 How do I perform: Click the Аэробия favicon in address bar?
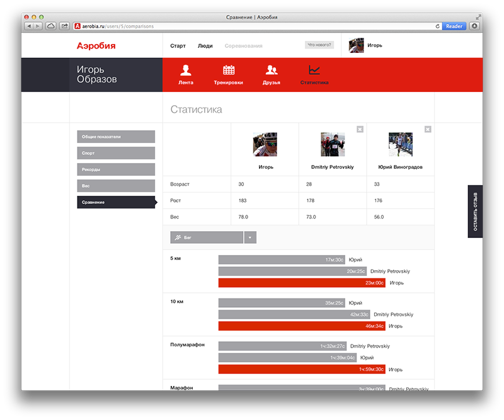(x=77, y=26)
